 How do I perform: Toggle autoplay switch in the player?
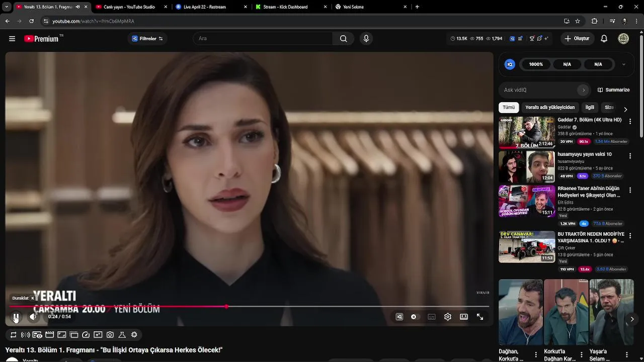(x=414, y=317)
